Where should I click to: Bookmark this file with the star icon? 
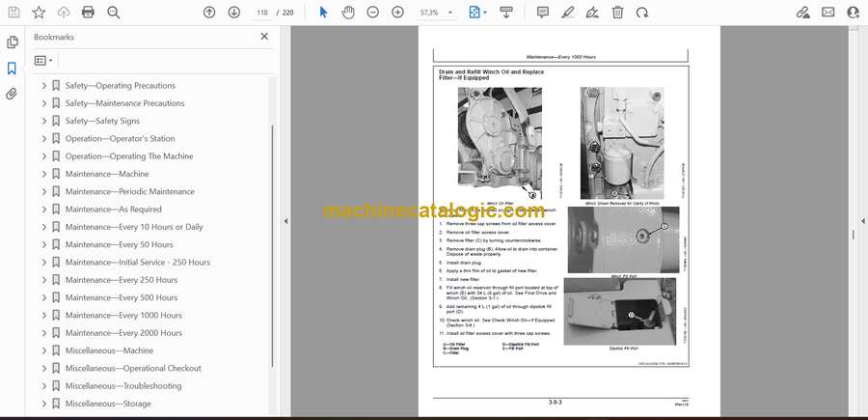[39, 13]
